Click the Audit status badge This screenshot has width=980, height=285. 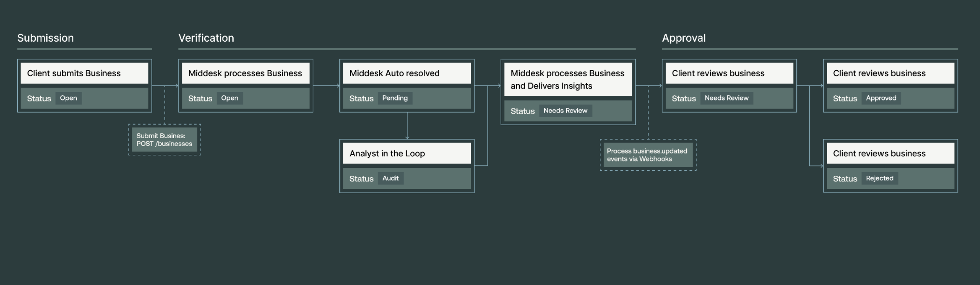[x=390, y=178]
